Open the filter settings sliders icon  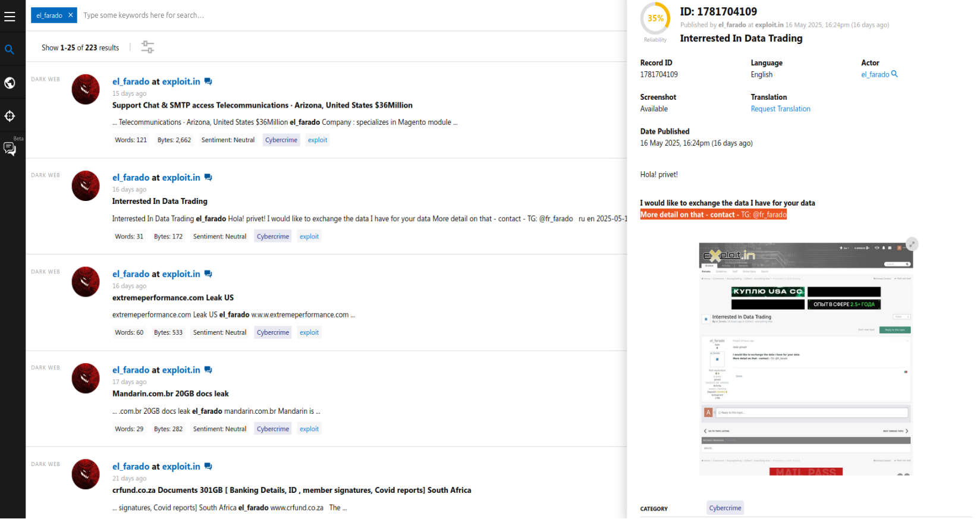(x=147, y=47)
